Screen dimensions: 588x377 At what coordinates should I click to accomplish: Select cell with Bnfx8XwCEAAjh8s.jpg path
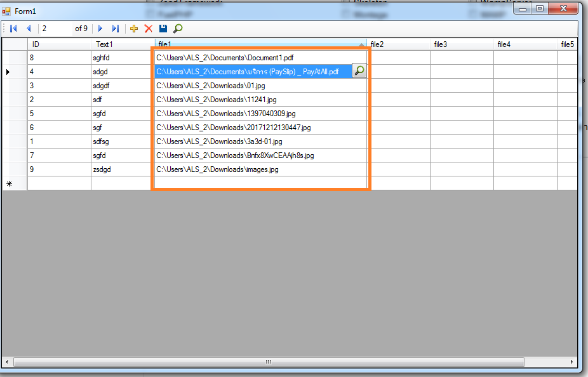pos(260,155)
